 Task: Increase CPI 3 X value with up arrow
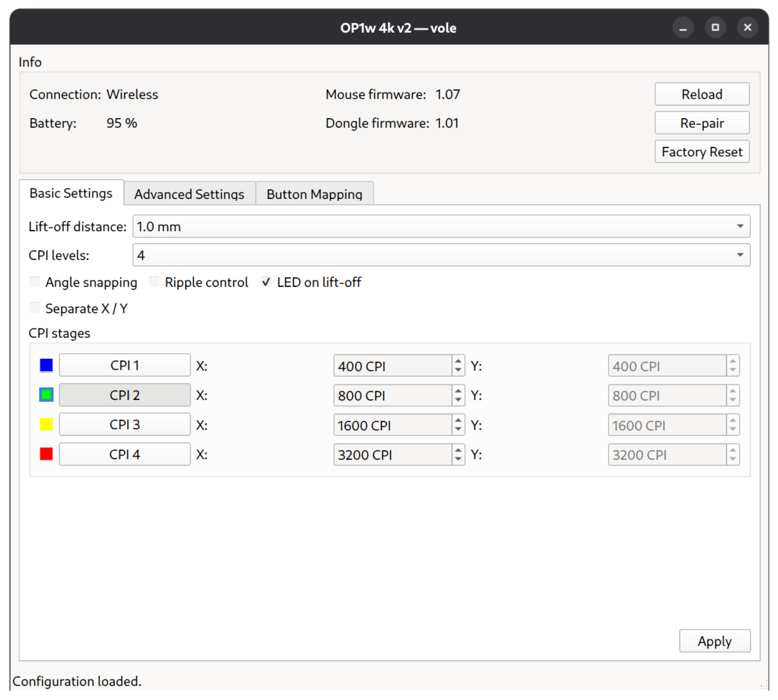[458, 420]
